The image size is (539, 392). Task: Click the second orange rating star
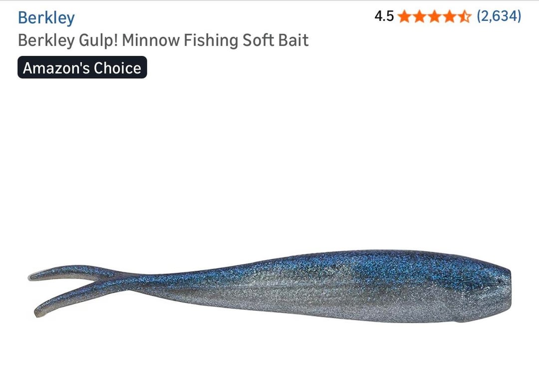(420, 16)
